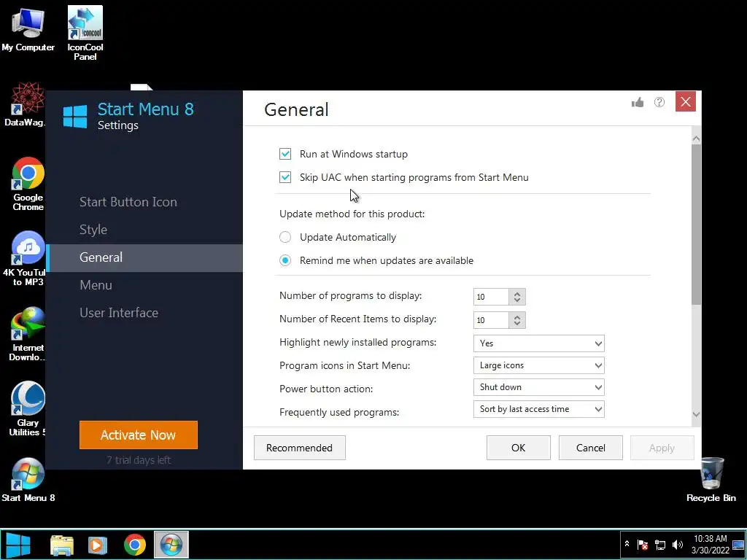Click the thumbs-up like icon
747x560 pixels.
(638, 102)
